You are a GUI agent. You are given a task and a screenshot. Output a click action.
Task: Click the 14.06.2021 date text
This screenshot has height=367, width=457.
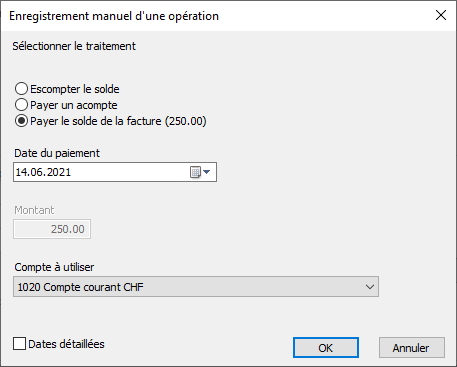pyautogui.click(x=43, y=172)
